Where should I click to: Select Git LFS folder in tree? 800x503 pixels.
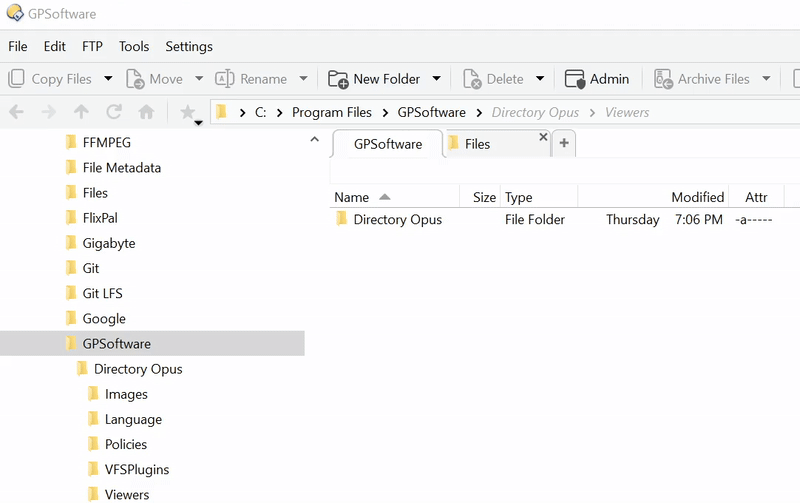pos(103,293)
